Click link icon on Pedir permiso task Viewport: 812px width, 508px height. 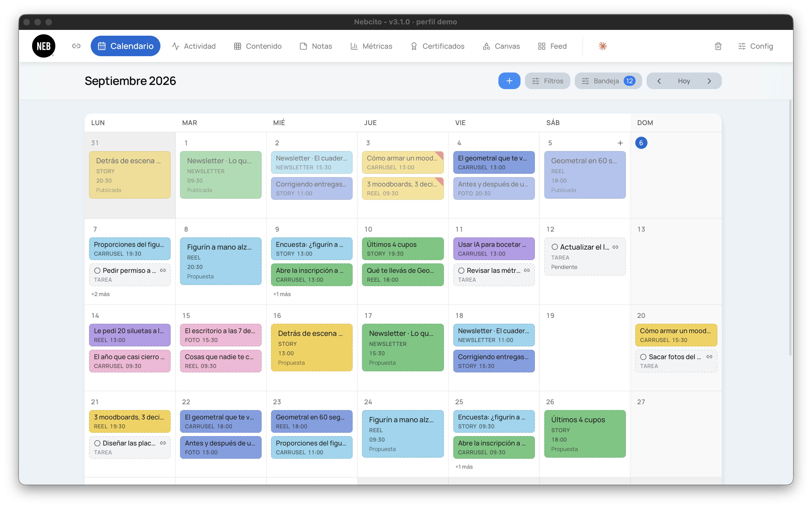pyautogui.click(x=163, y=271)
